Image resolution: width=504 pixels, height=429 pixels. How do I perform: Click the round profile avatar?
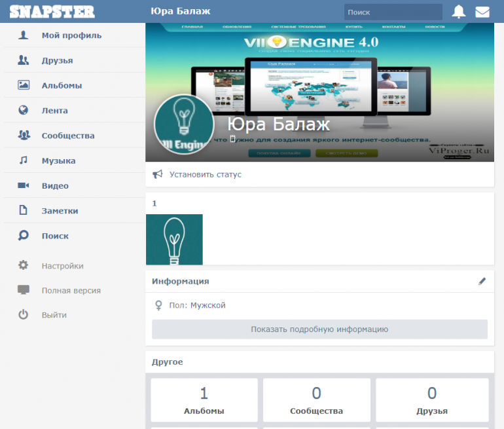(184, 124)
